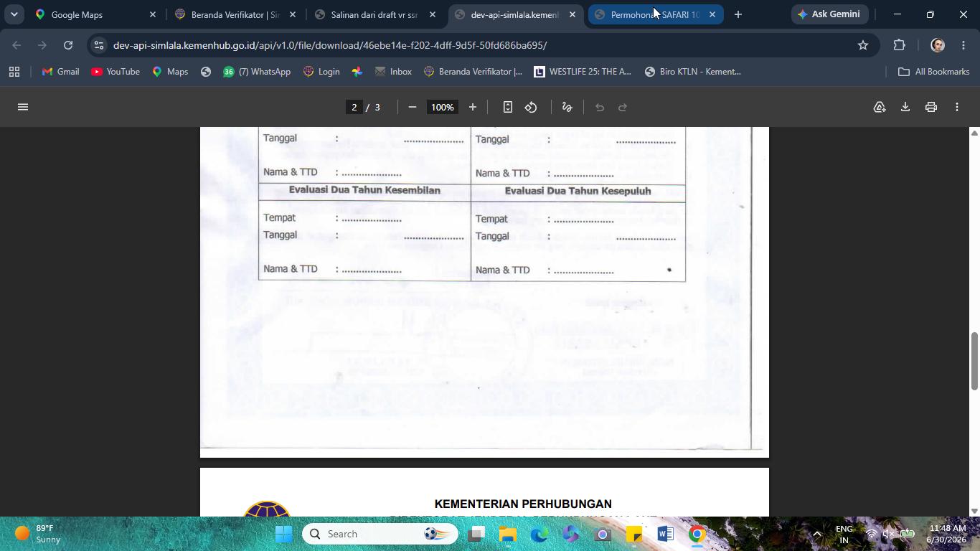Open the PDF viewer more actions menu
980x551 pixels.
[957, 107]
